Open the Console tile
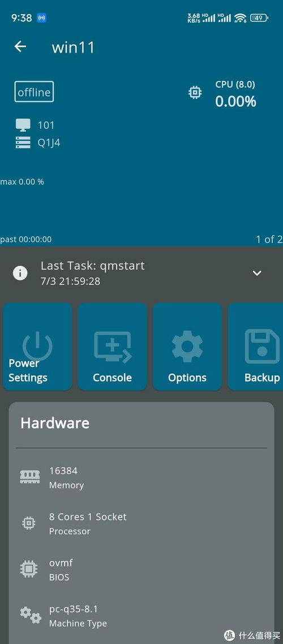 click(x=112, y=347)
